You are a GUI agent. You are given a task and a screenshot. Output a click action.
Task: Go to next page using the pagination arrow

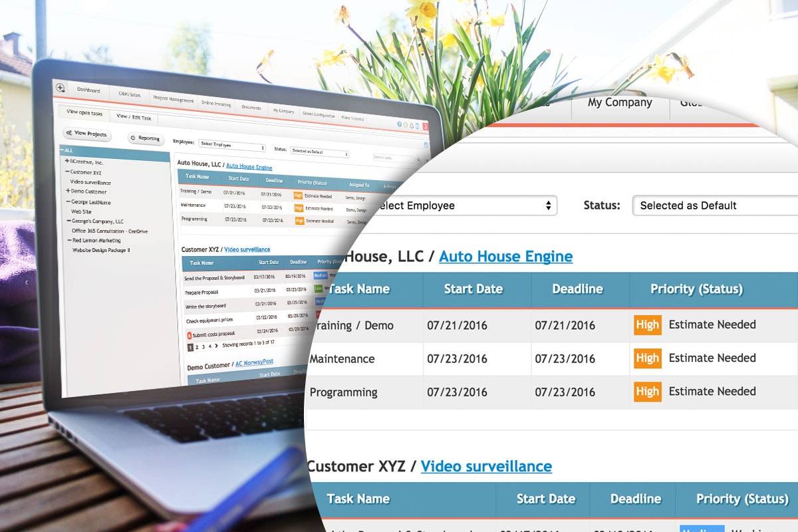216,346
